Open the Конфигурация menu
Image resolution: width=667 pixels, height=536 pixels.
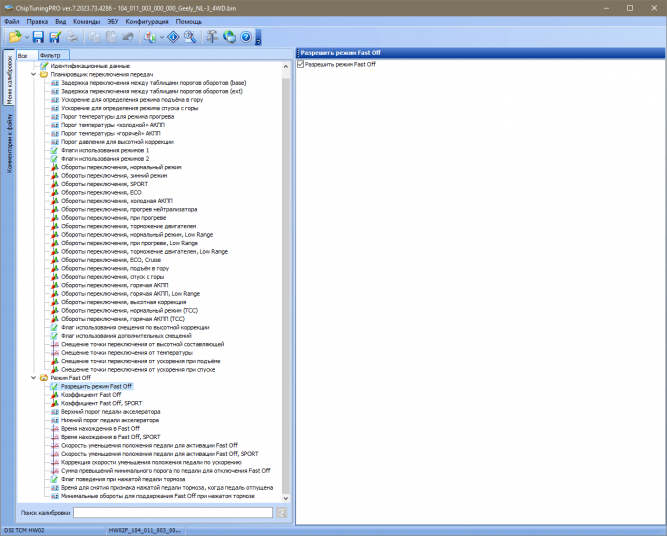coord(147,21)
